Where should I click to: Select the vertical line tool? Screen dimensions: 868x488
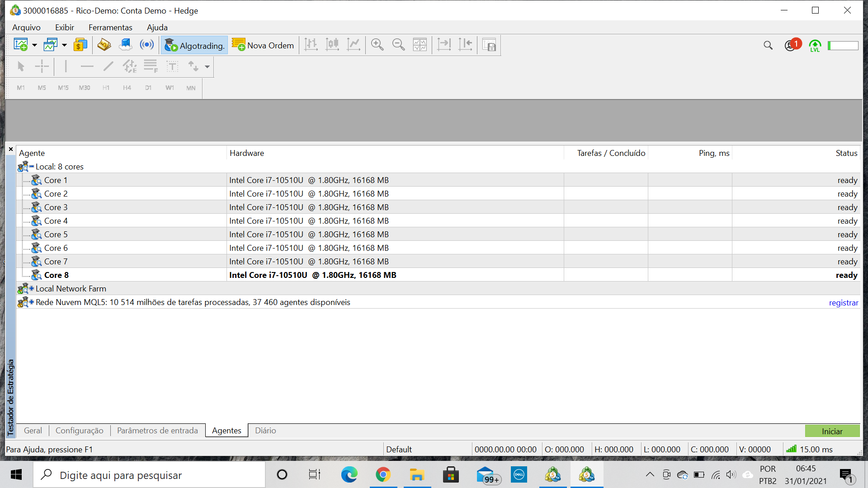pyautogui.click(x=66, y=66)
